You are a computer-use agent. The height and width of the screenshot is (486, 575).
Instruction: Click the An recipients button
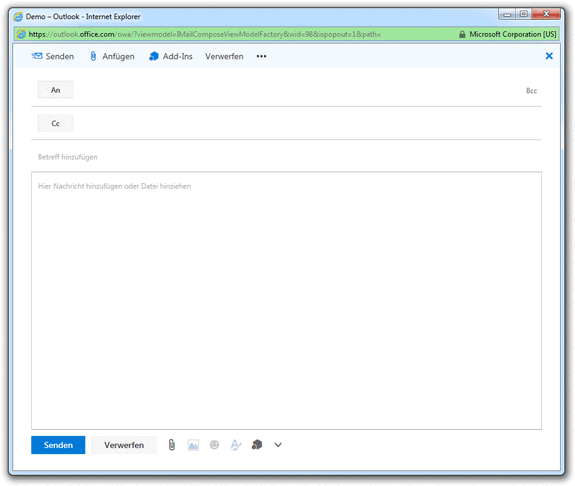(55, 90)
